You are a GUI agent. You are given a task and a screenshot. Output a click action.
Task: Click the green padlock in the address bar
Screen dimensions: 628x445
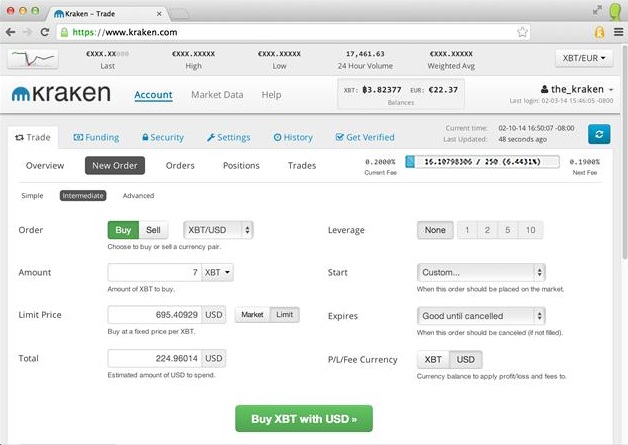(64, 32)
